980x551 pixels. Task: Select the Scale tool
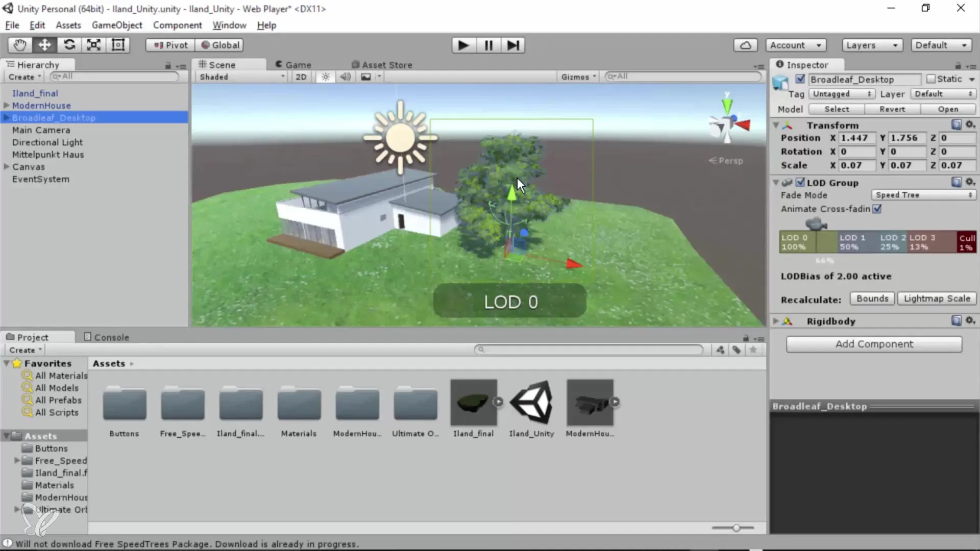(x=93, y=45)
